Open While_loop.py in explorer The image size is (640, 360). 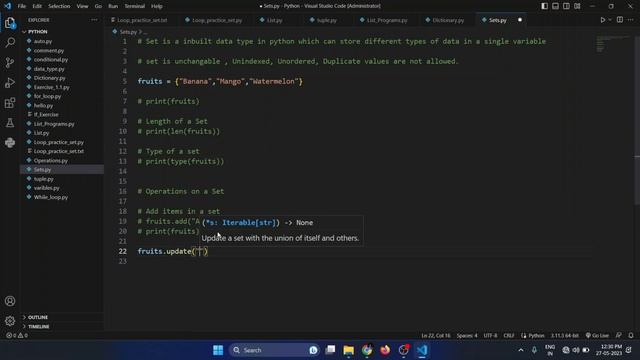pyautogui.click(x=51, y=197)
